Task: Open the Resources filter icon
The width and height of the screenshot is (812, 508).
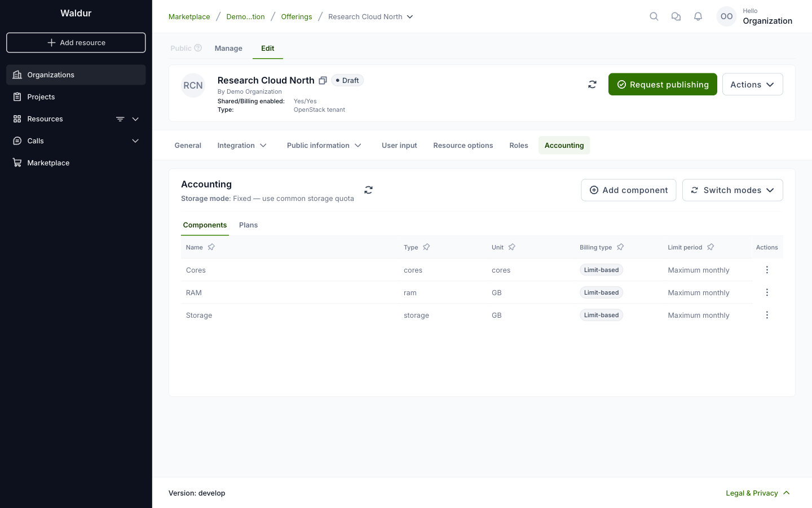Action: pos(120,119)
